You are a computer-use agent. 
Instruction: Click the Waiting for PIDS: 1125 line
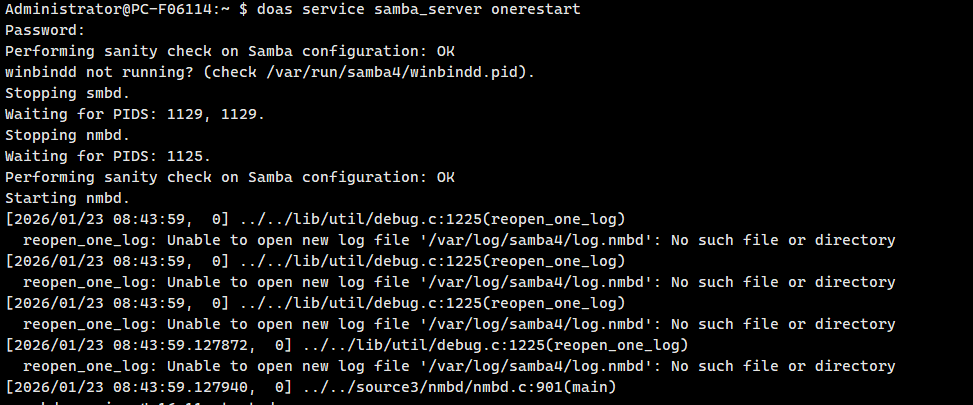point(107,156)
